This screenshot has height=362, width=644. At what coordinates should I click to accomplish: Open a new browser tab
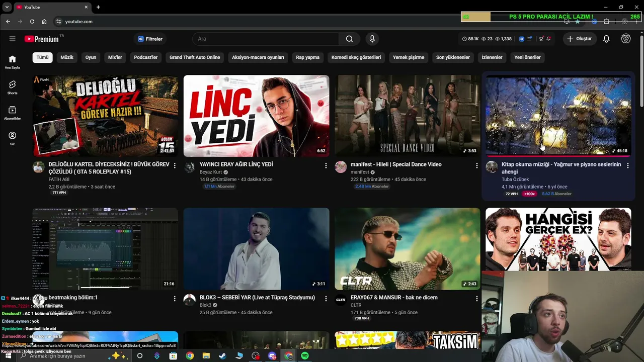(x=98, y=7)
